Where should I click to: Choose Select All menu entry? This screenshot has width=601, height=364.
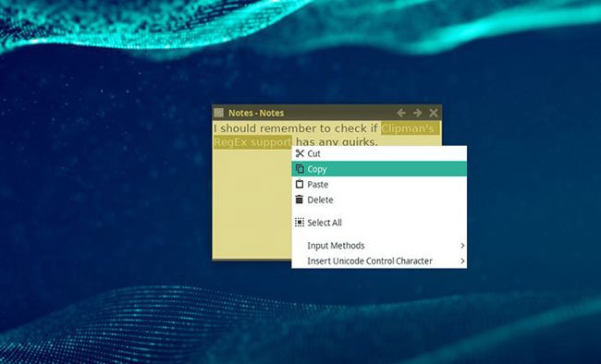[379, 223]
